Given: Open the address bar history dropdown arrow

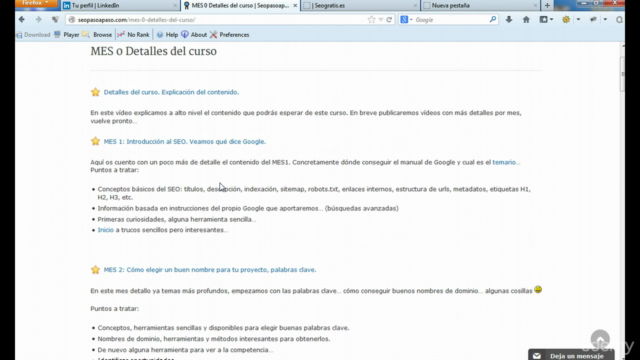Looking at the screenshot, I should click(x=381, y=20).
